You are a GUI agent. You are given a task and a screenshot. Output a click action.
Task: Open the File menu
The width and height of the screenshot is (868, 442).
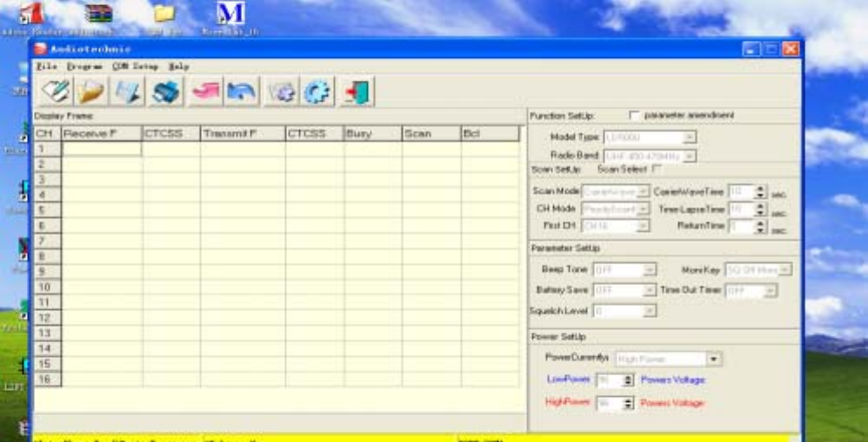(x=47, y=67)
